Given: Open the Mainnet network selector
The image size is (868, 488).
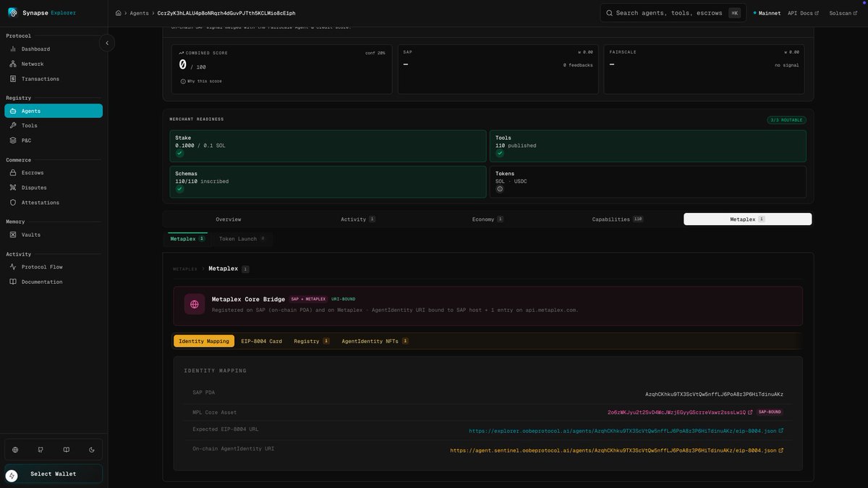Looking at the screenshot, I should 767,13.
